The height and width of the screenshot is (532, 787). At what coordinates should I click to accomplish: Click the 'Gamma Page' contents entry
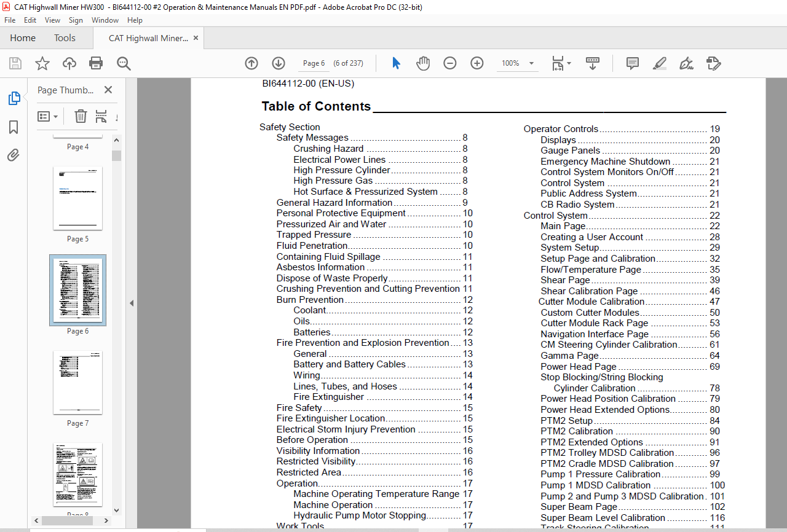pyautogui.click(x=569, y=356)
